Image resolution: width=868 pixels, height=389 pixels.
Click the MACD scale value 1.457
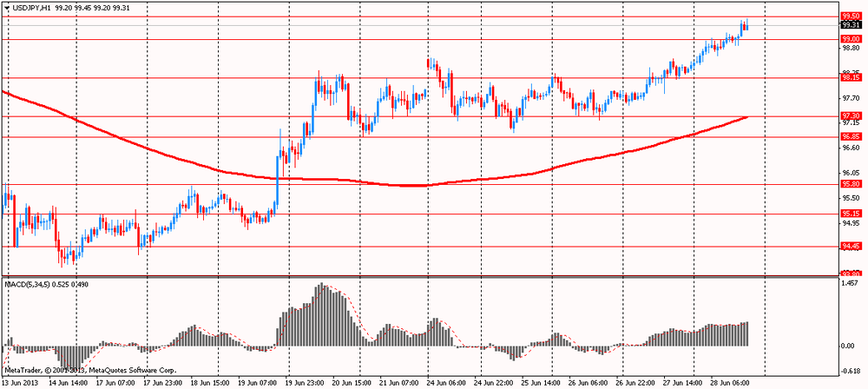click(851, 283)
